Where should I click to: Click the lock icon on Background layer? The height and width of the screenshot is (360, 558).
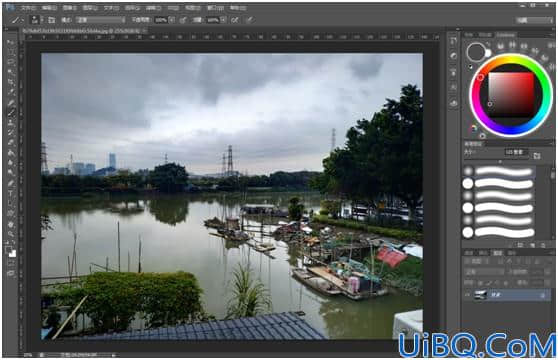click(x=543, y=295)
